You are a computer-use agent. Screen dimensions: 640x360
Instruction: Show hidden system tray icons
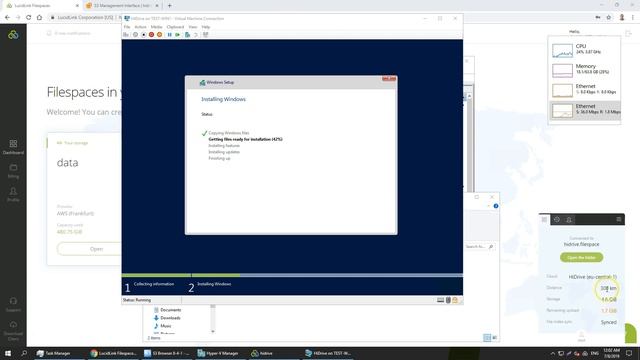pos(553,353)
